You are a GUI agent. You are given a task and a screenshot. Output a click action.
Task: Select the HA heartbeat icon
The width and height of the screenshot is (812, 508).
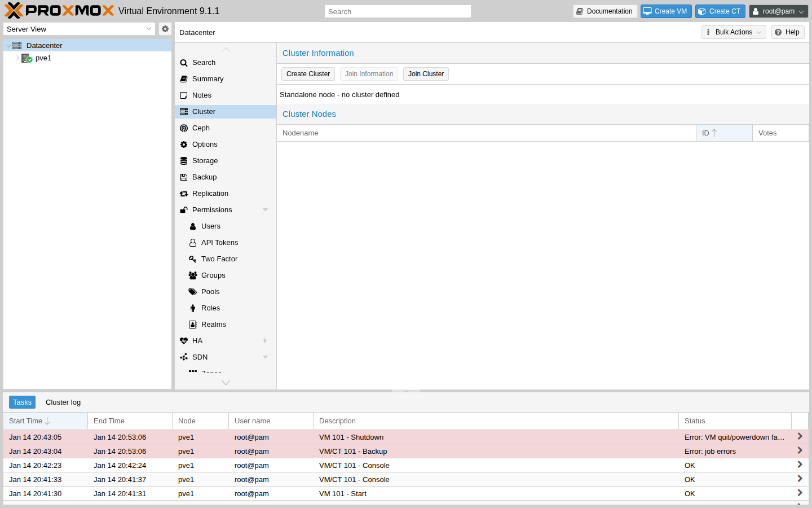(184, 341)
